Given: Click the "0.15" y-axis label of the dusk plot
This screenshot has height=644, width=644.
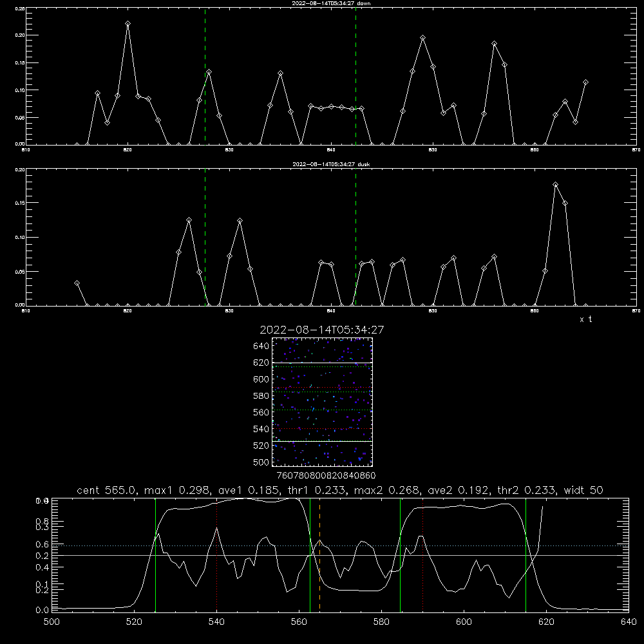Looking at the screenshot, I should [20, 203].
